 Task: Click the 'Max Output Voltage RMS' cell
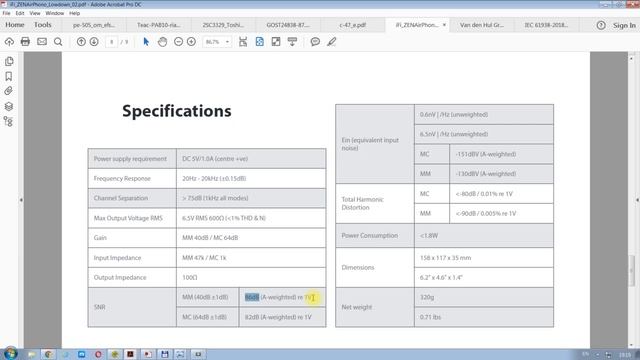pyautogui.click(x=132, y=218)
